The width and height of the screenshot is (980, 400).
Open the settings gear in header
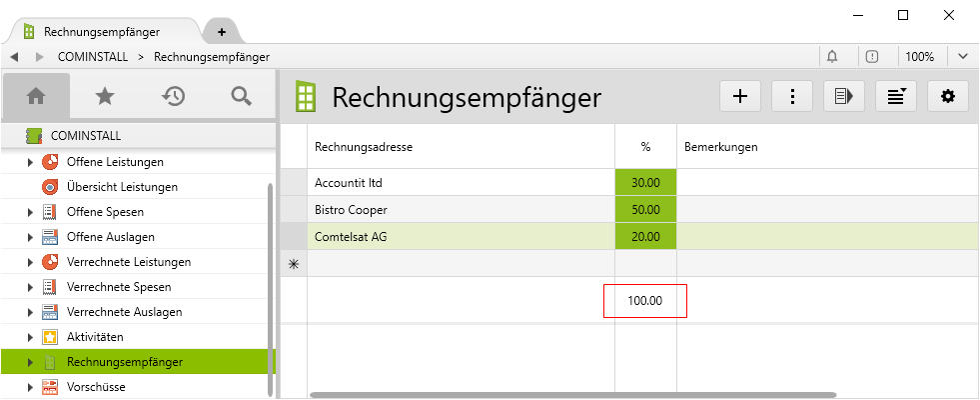point(948,96)
